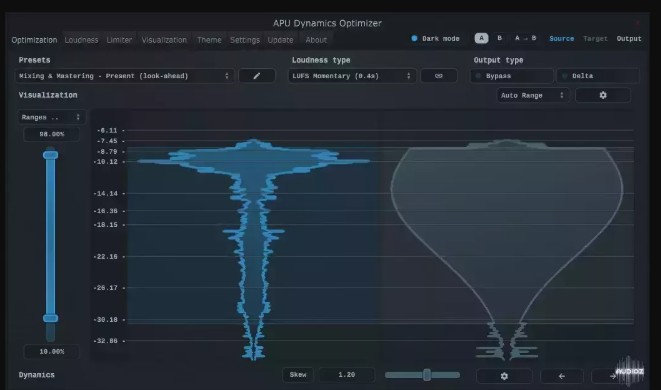Click the -26.17 loudness scale label
This screenshot has height=390, width=661.
[105, 288]
